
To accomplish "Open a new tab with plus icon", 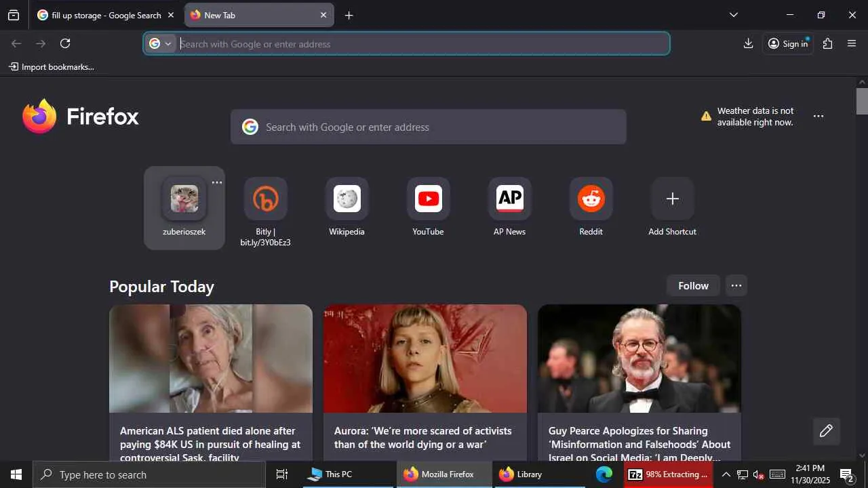I will (x=349, y=15).
